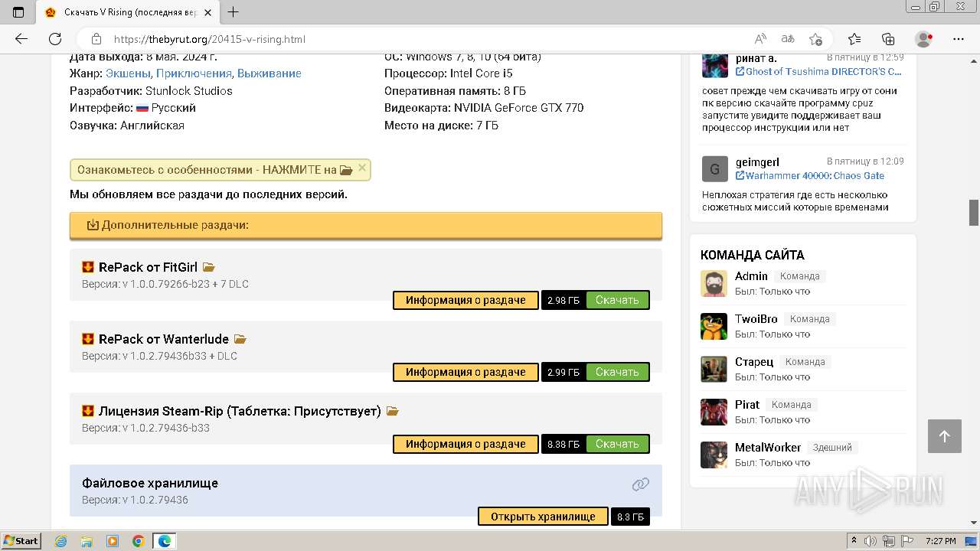Click TwoiBro's avatar thumbnail
The image size is (980, 551).
pos(714,326)
